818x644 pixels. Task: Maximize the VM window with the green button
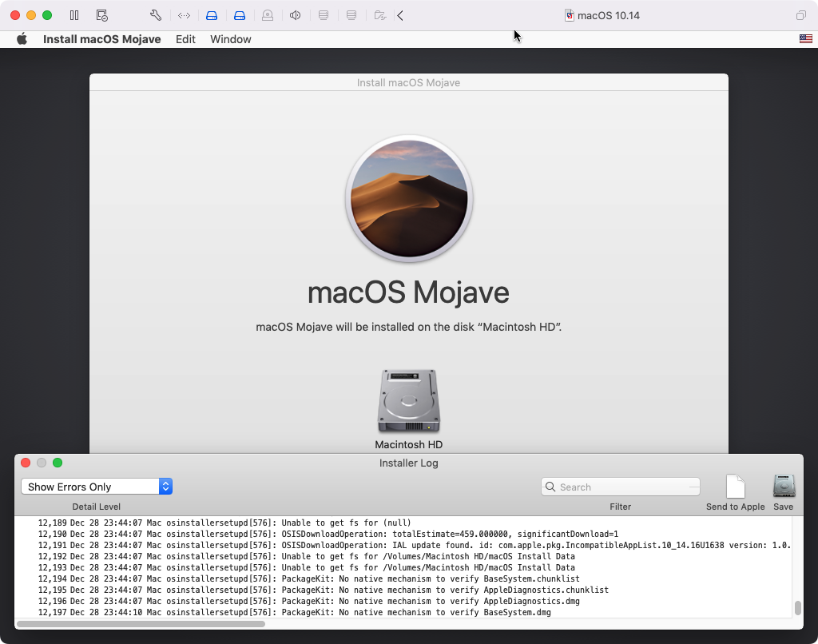tap(47, 15)
